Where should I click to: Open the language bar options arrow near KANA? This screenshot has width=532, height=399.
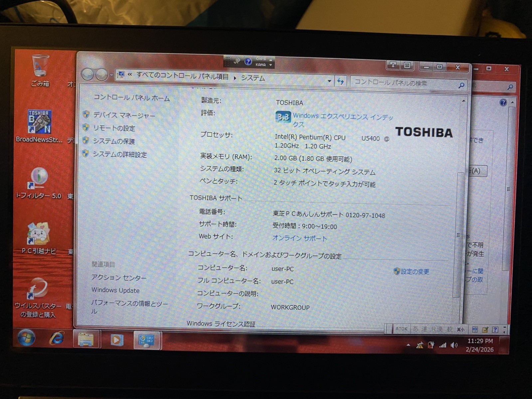[x=270, y=65]
